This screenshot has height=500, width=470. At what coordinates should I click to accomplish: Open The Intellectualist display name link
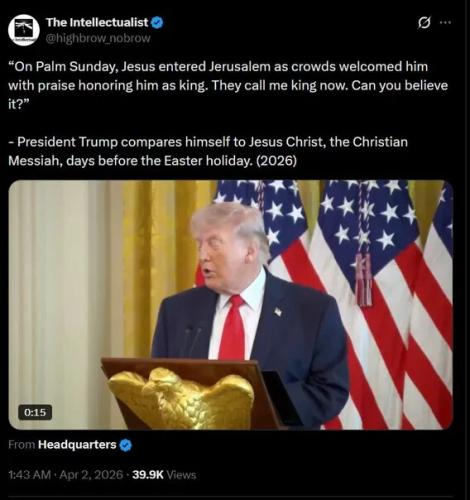[97, 22]
